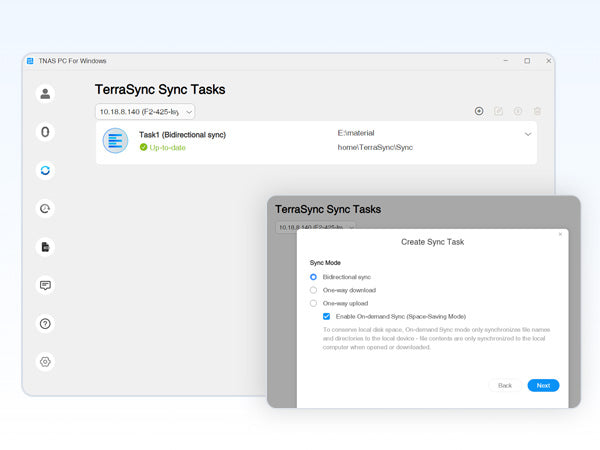Select the Bidirectional sync radio button

pos(313,276)
